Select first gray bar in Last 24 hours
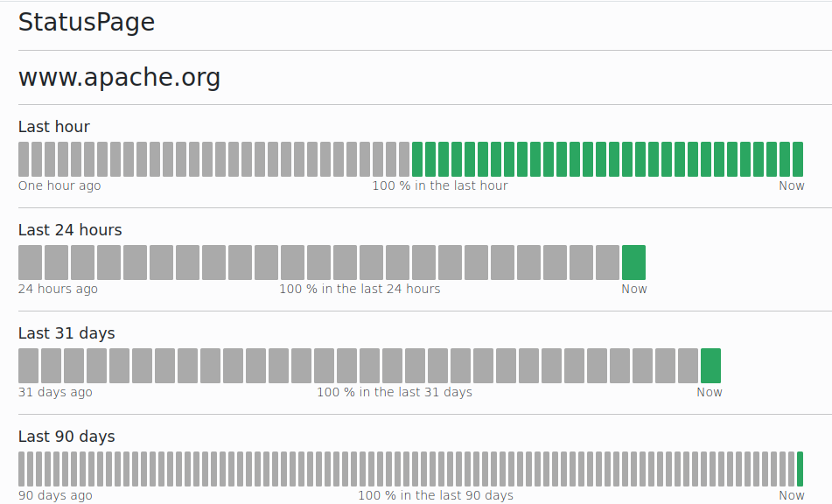 (30, 262)
